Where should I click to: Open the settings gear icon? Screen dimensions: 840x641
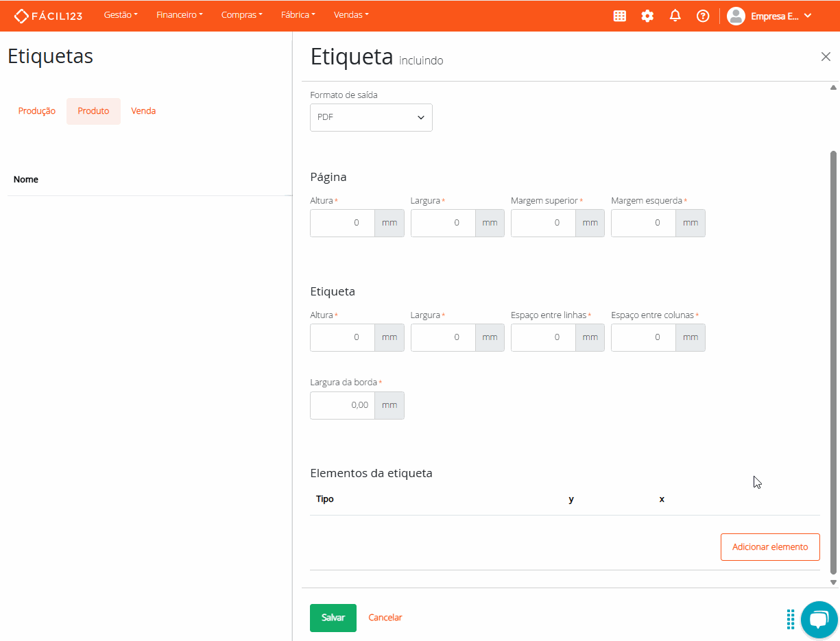click(x=647, y=15)
